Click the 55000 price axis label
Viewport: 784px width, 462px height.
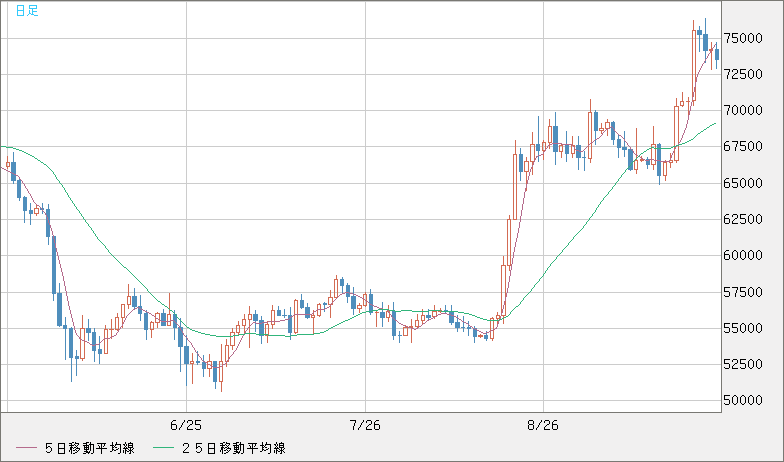click(x=745, y=328)
